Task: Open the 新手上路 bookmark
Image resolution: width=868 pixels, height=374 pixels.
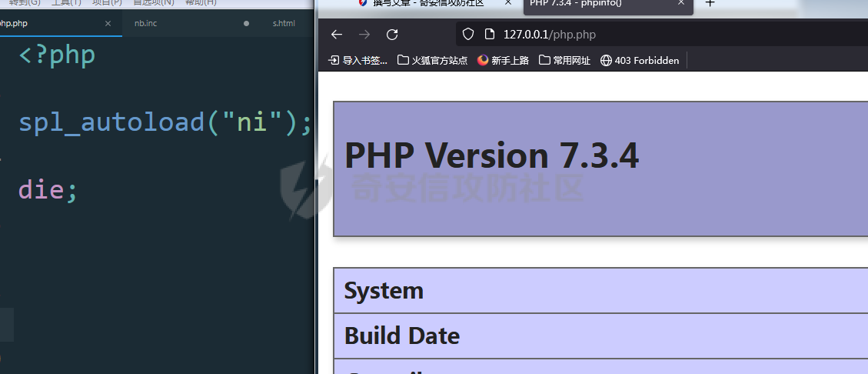Action: (x=504, y=60)
